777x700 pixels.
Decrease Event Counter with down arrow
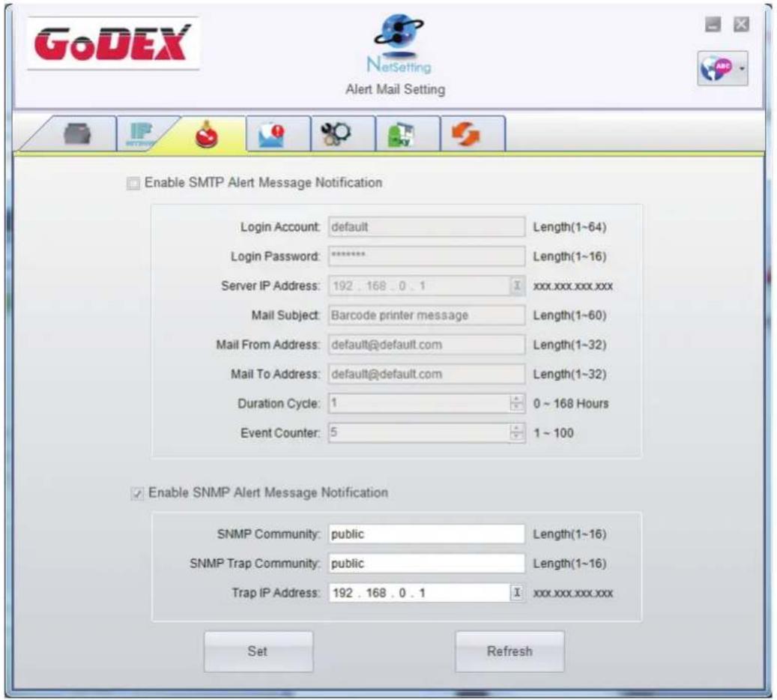pos(517,437)
